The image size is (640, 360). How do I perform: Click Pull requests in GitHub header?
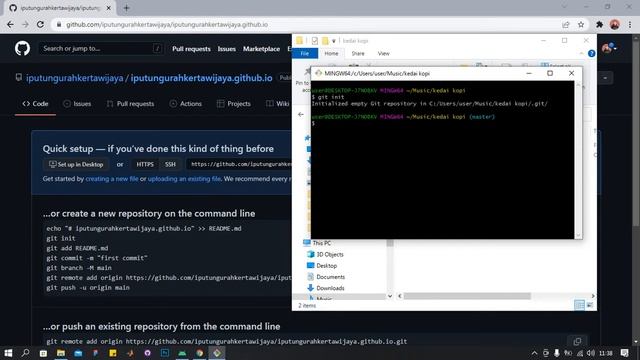coord(191,49)
